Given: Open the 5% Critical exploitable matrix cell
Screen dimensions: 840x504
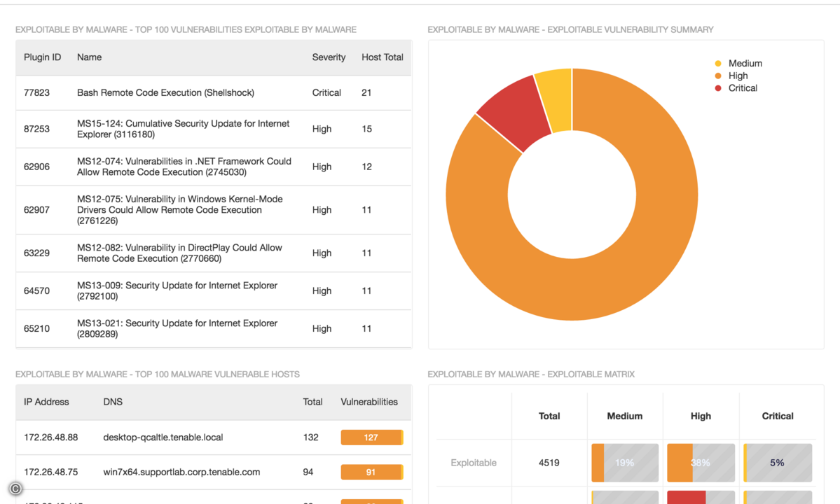Looking at the screenshot, I should (x=778, y=463).
